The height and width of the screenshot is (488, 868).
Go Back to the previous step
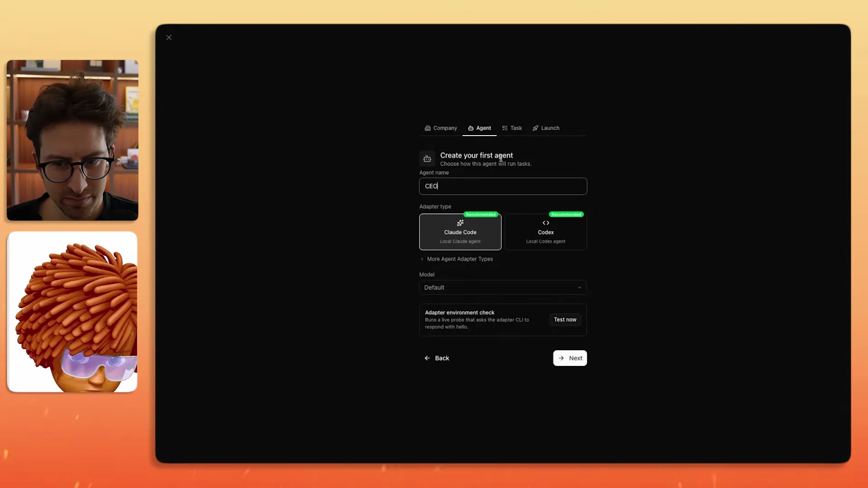[437, 358]
